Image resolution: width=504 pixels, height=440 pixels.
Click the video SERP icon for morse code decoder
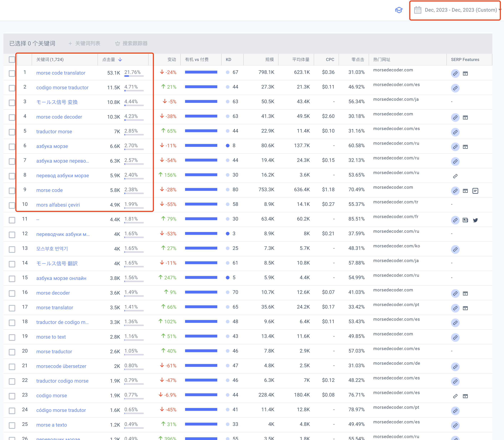click(x=465, y=117)
